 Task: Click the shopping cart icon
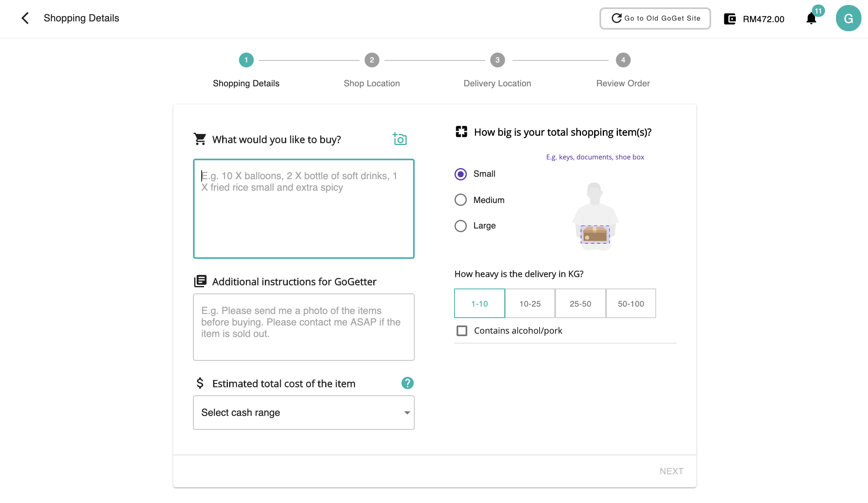tap(200, 139)
